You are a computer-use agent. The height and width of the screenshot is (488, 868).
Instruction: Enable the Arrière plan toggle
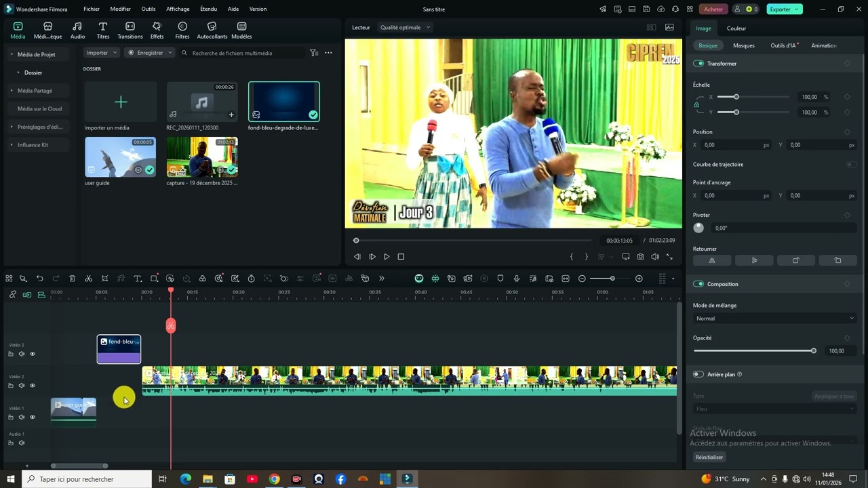click(698, 374)
